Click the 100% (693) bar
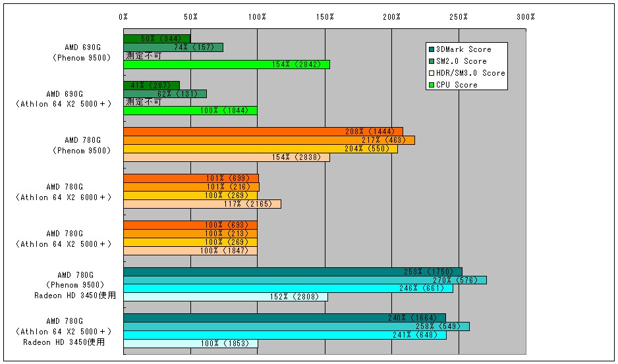 click(190, 225)
